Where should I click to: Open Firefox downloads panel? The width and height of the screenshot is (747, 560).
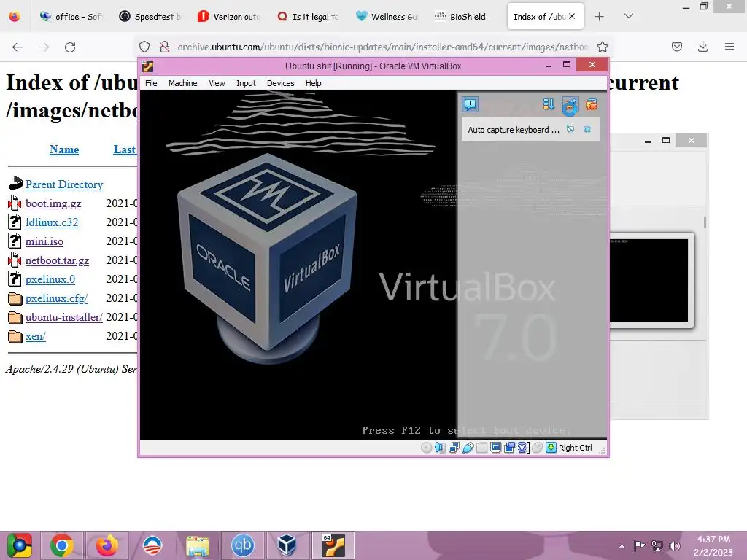[703, 47]
